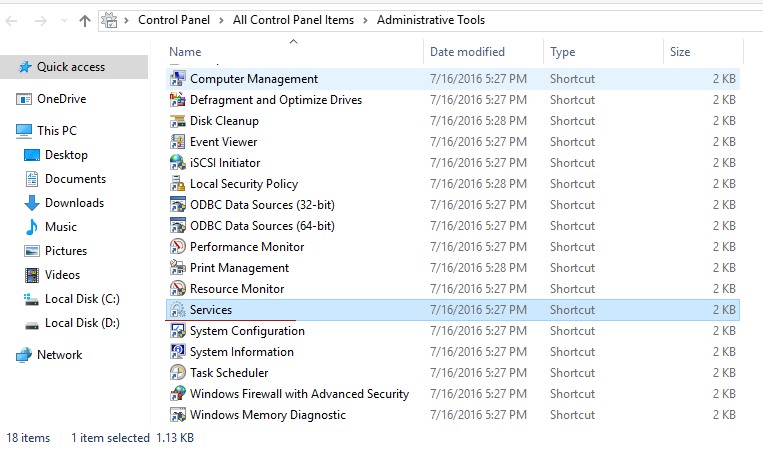Image resolution: width=763 pixels, height=449 pixels.
Task: Click the Resource Monitor icon
Action: point(178,288)
